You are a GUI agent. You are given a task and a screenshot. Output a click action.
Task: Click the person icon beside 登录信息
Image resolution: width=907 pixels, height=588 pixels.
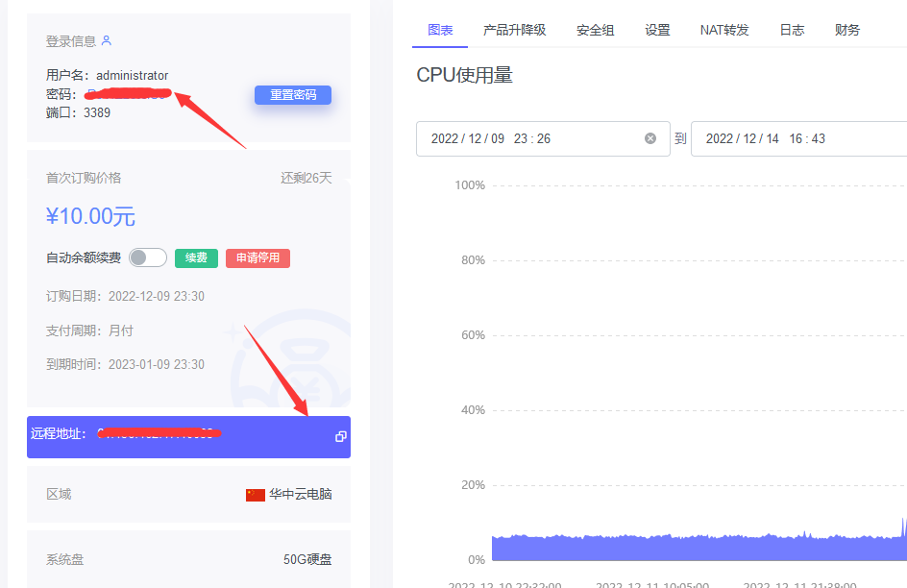tap(107, 40)
